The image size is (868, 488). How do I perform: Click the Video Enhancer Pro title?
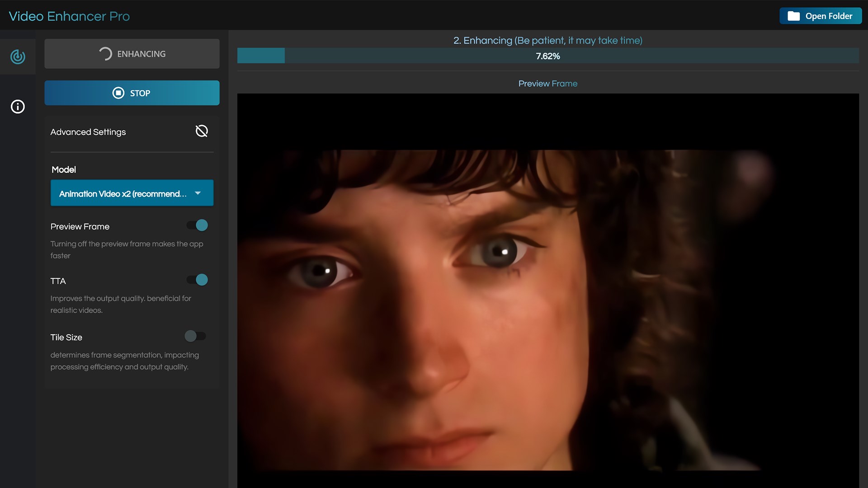pos(69,16)
